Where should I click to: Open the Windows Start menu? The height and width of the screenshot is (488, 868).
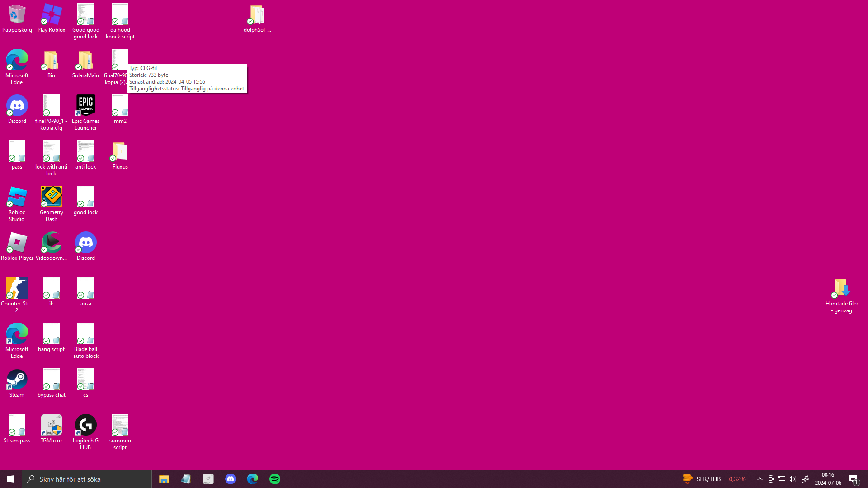pos(11,479)
